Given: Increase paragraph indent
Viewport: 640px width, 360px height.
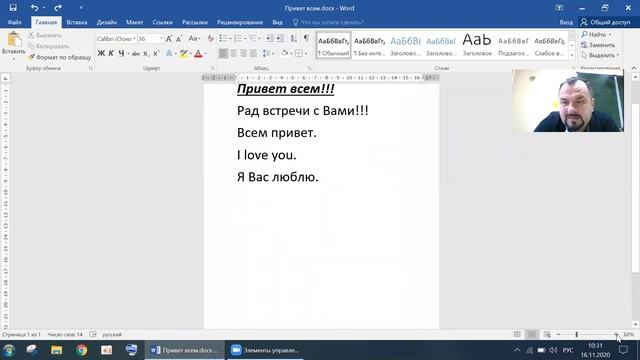Looking at the screenshot, I should pos(280,38).
